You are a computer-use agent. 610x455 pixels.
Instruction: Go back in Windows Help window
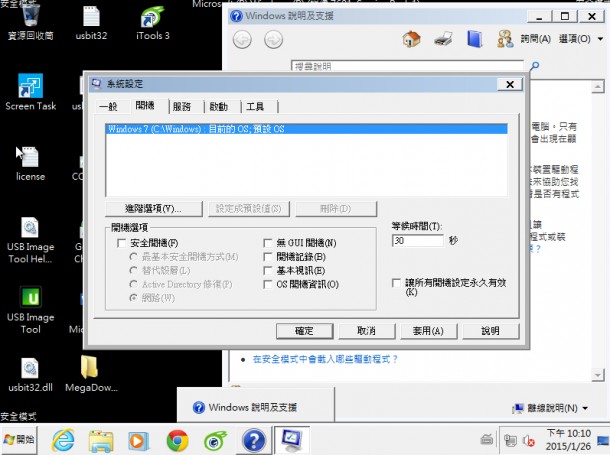pyautogui.click(x=242, y=39)
